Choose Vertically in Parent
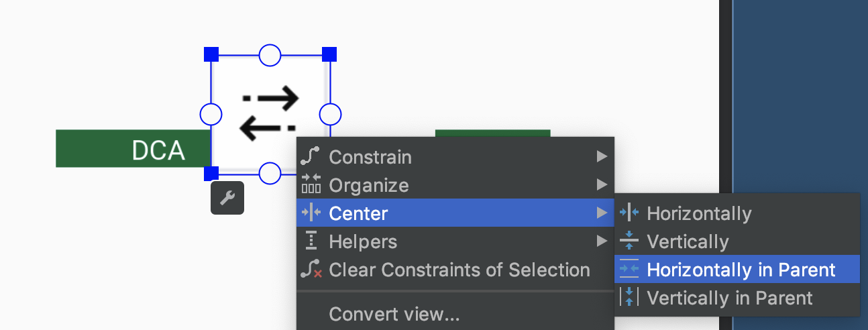The width and height of the screenshot is (868, 330). pyautogui.click(x=737, y=298)
